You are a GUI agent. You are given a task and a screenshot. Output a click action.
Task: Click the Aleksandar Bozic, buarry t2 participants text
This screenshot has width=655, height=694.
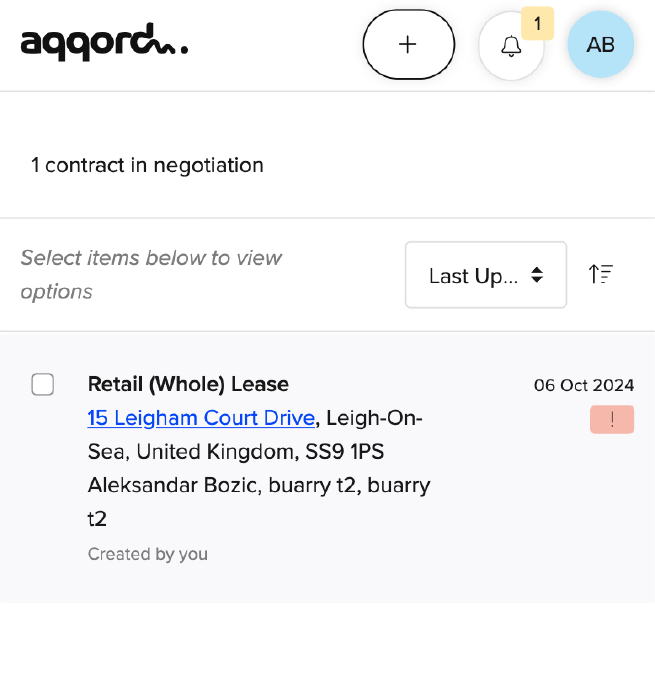coord(259,502)
